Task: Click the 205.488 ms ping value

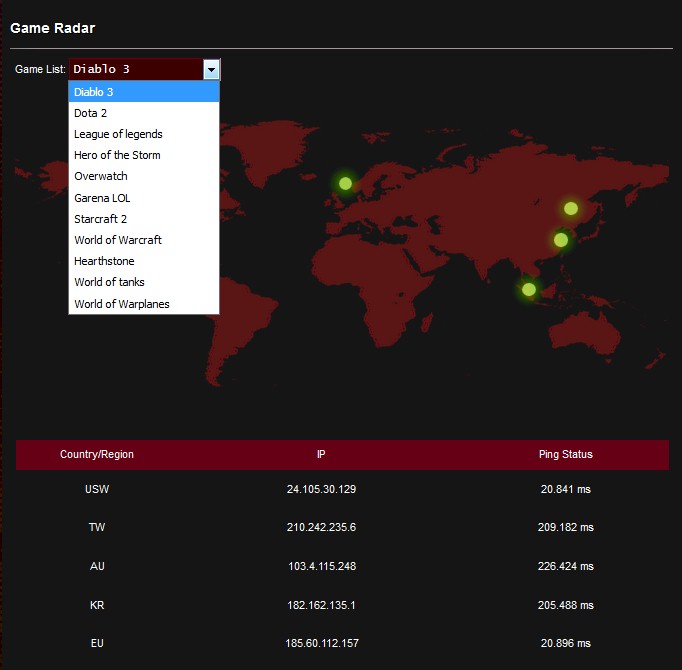Action: point(565,605)
